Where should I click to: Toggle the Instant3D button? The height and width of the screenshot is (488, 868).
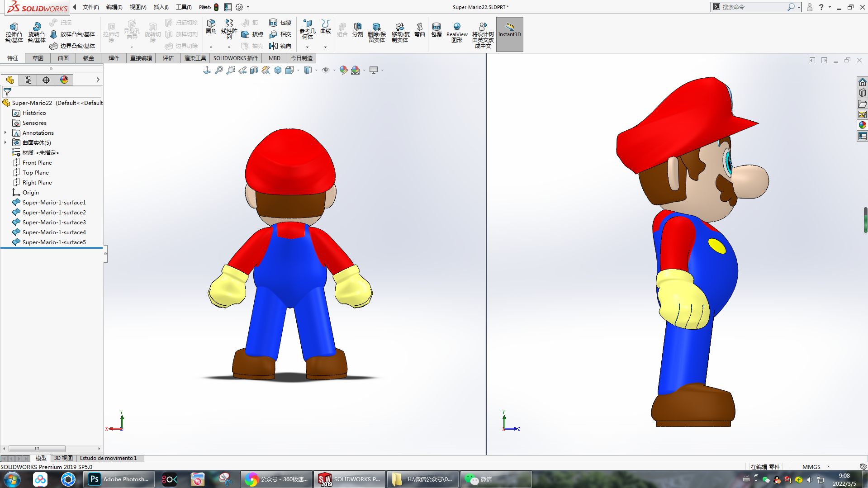510,34
